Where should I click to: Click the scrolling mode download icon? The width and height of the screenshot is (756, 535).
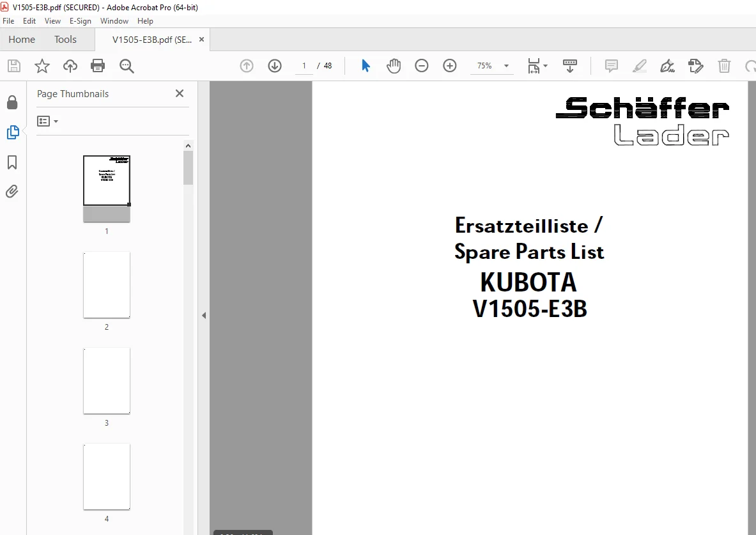(570, 66)
